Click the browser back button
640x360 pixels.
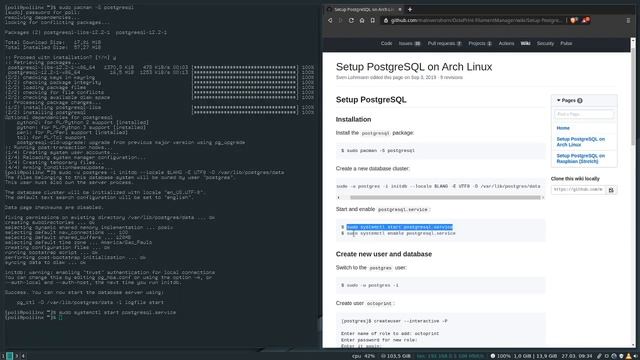(x=330, y=20)
